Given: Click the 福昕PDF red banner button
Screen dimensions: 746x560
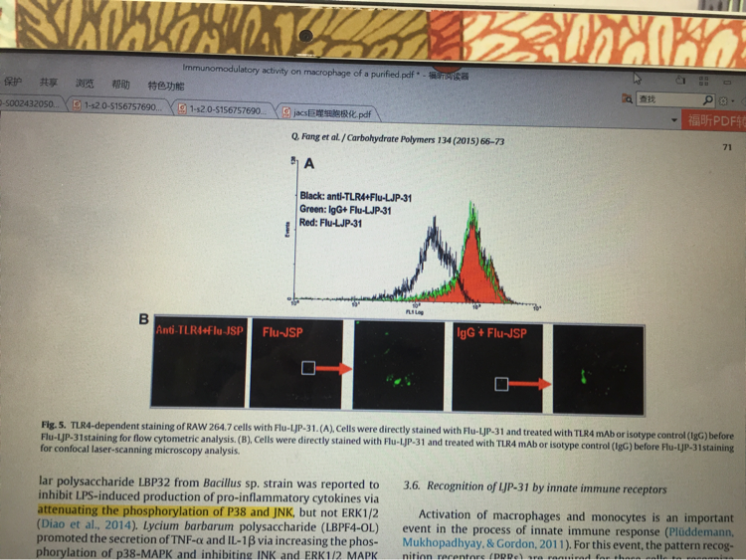Looking at the screenshot, I should tap(714, 120).
